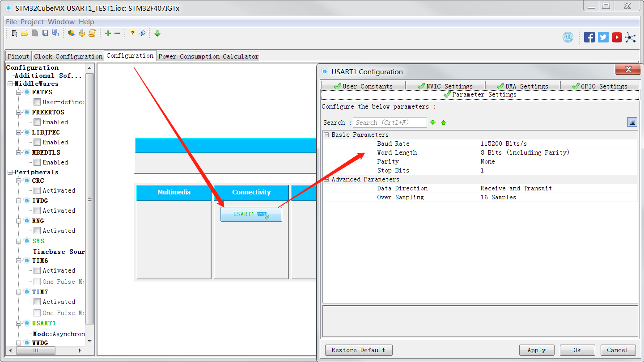Enable the LIBJPEG checkbox
This screenshot has width=644, height=362.
[37, 142]
